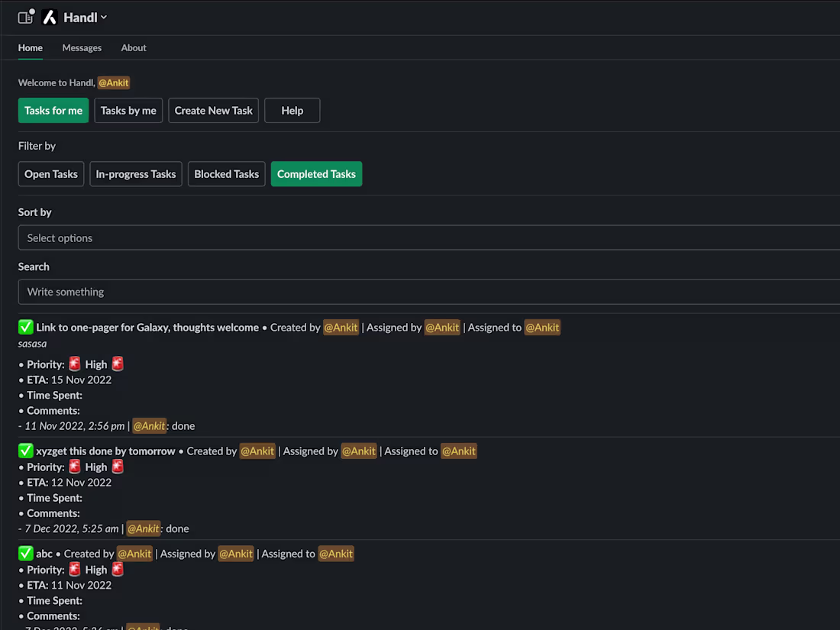840x630 pixels.
Task: Click the green checkmark on the Galaxy one-pager task
Action: [x=25, y=327]
